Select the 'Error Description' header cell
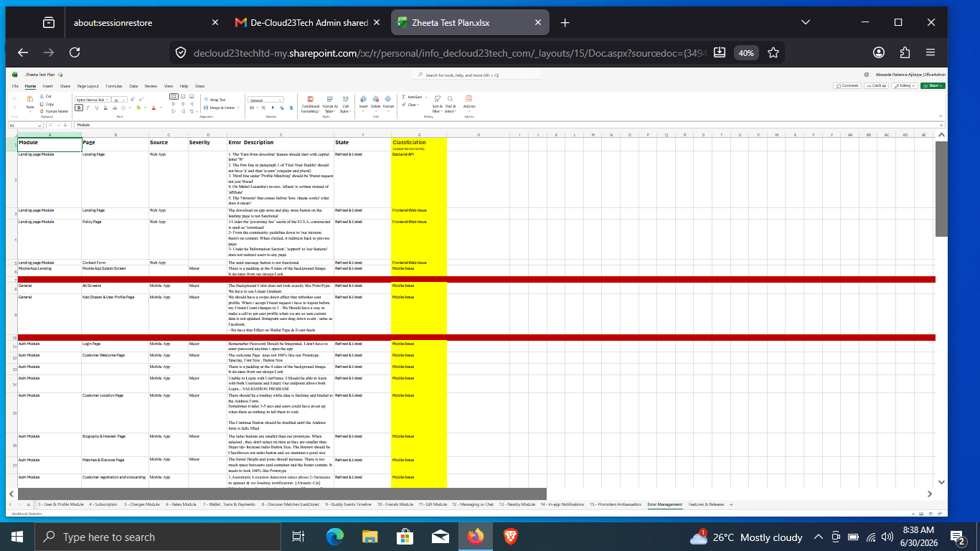The width and height of the screenshot is (980, 551). pos(280,143)
